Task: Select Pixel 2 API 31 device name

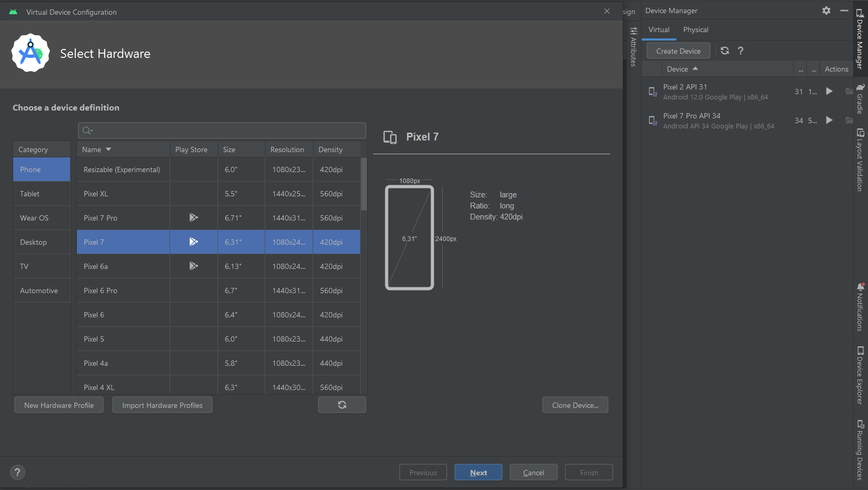Action: click(x=685, y=87)
